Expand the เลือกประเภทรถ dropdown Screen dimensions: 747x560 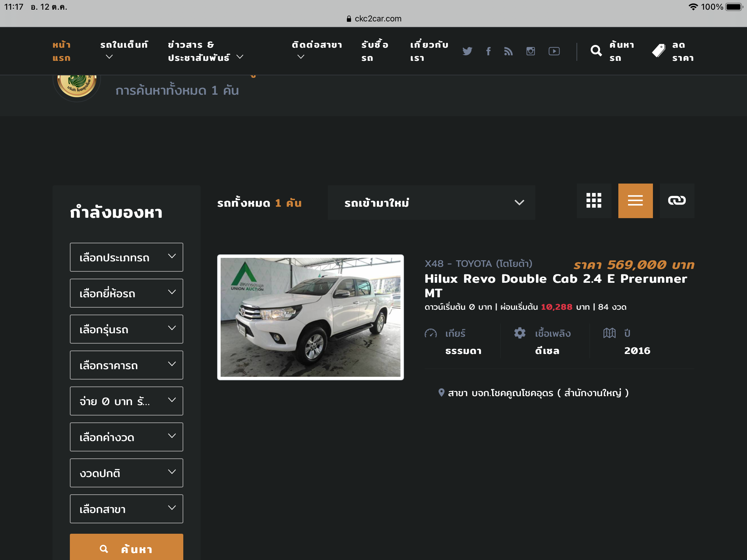[126, 257]
